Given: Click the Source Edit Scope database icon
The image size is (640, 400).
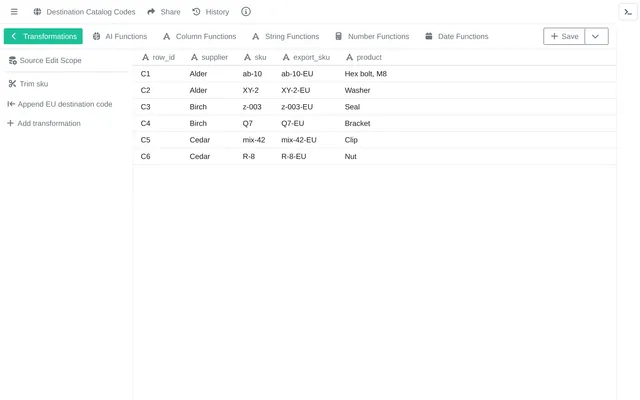Looking at the screenshot, I should 13,60.
